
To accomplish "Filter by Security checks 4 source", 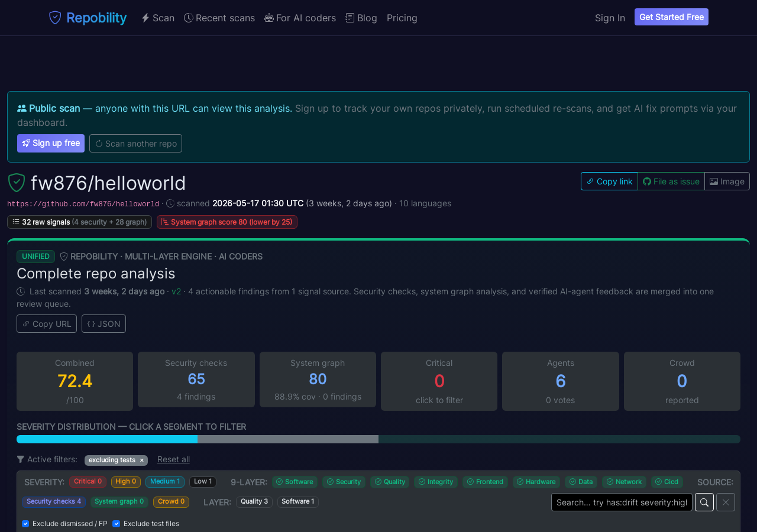I will 54,502.
